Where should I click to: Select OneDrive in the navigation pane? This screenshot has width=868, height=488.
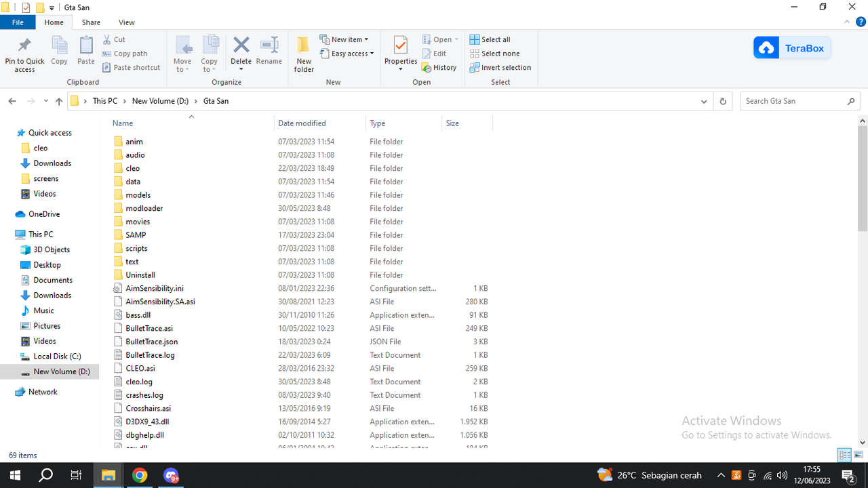click(x=44, y=214)
